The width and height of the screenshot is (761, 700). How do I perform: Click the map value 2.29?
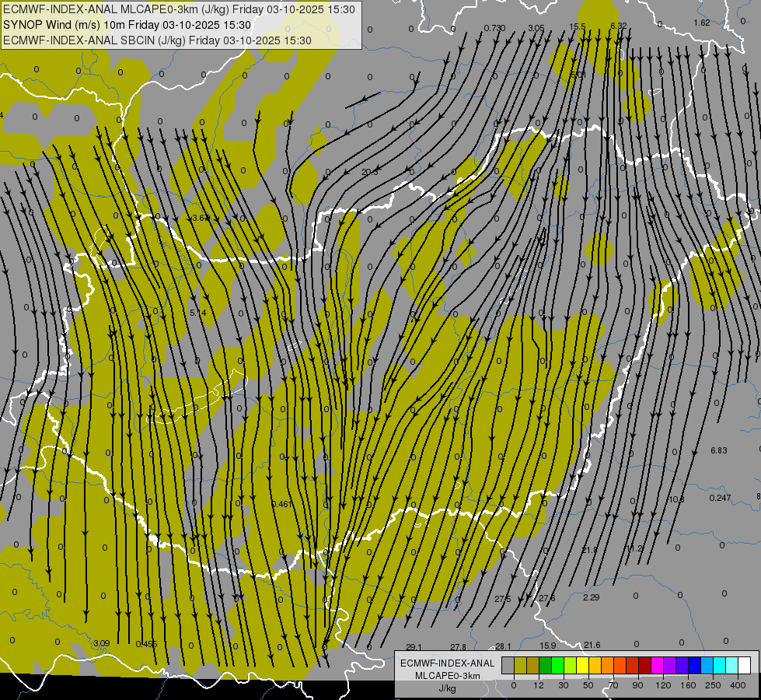coord(591,597)
